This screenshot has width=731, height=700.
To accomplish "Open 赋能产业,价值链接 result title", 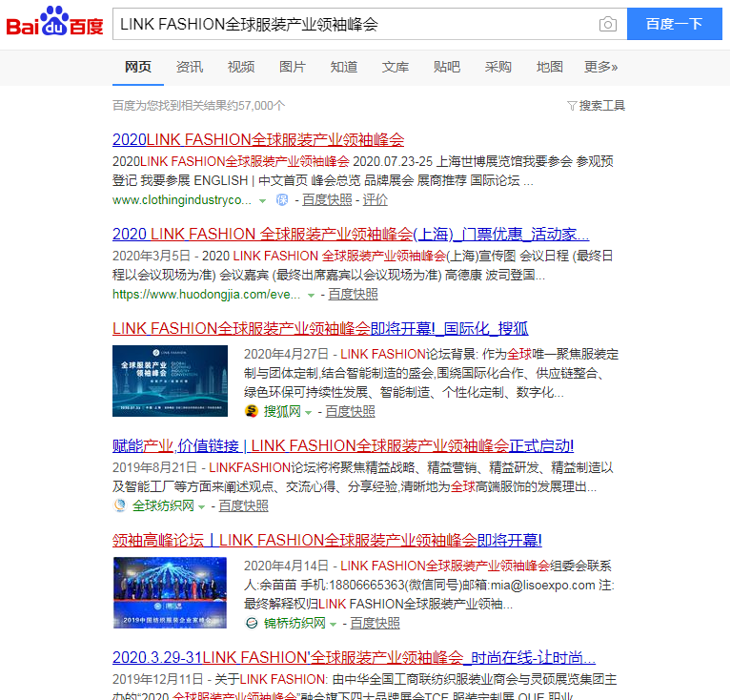I will point(343,445).
